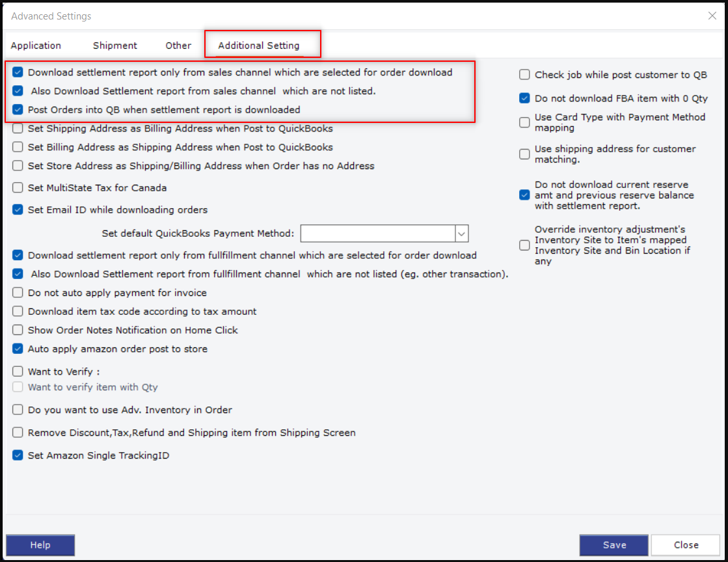Uncheck Set Email ID while downloading orders
This screenshot has height=562, width=728.
(x=18, y=210)
